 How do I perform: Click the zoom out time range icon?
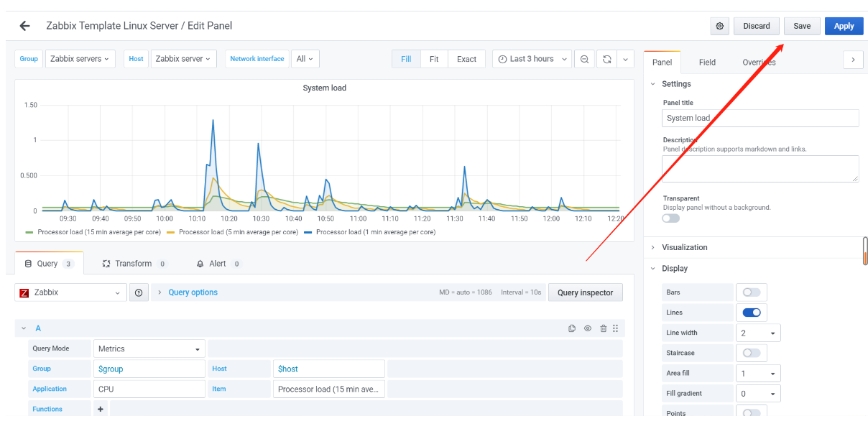point(585,59)
